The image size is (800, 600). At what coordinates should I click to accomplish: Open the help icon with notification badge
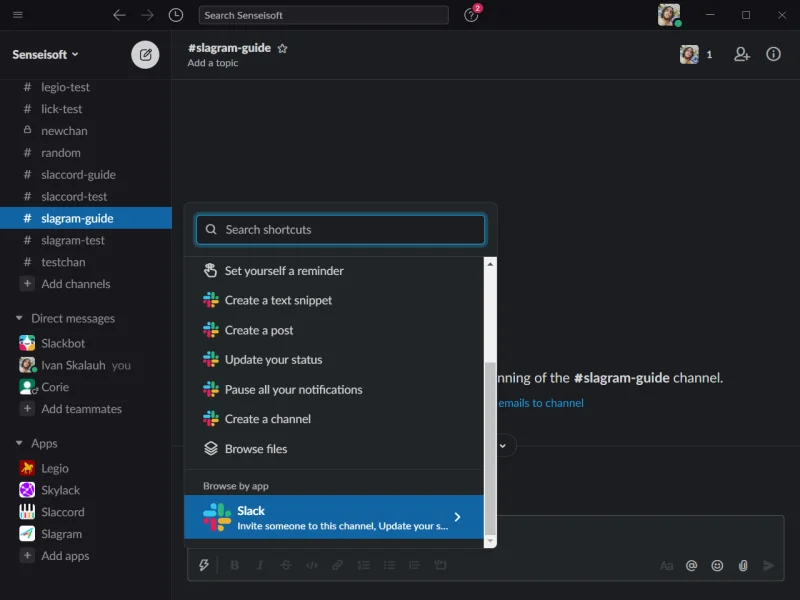[471, 15]
